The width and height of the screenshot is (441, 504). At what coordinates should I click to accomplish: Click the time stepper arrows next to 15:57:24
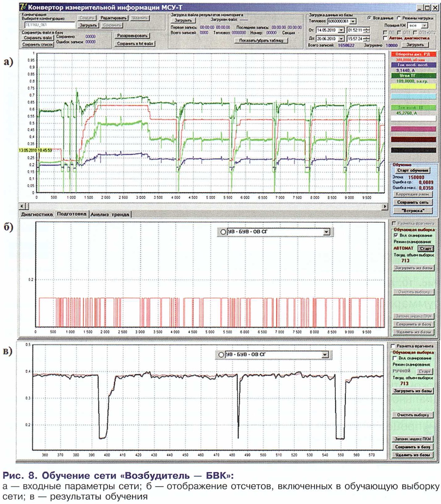pyautogui.click(x=367, y=39)
